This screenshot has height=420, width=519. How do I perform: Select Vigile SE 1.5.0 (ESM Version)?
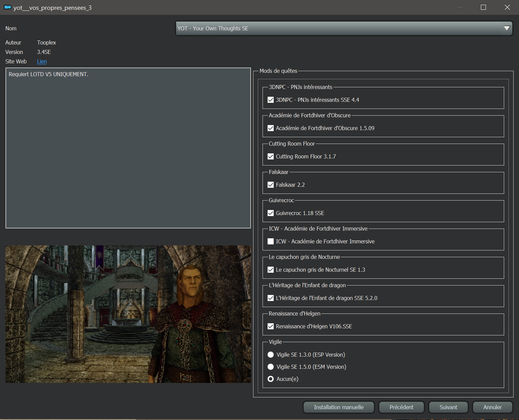[270, 367]
